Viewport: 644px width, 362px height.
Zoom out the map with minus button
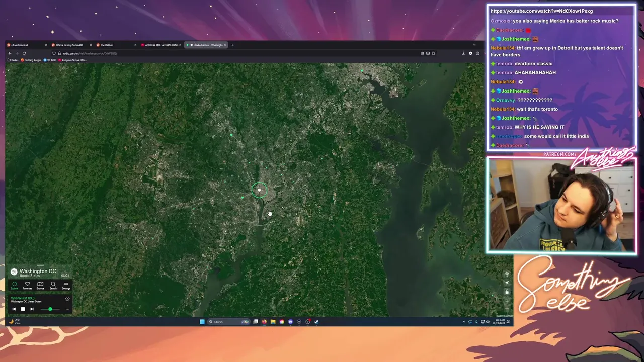(x=507, y=308)
